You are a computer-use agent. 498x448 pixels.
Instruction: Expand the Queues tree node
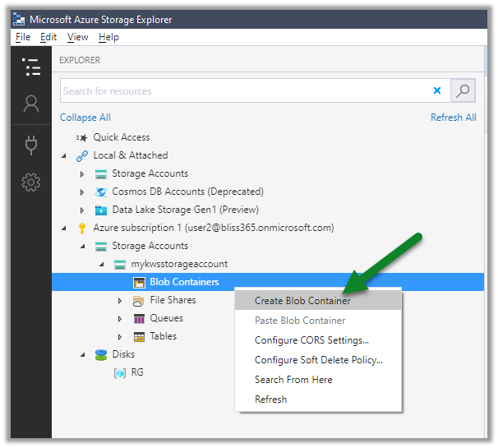(x=120, y=318)
